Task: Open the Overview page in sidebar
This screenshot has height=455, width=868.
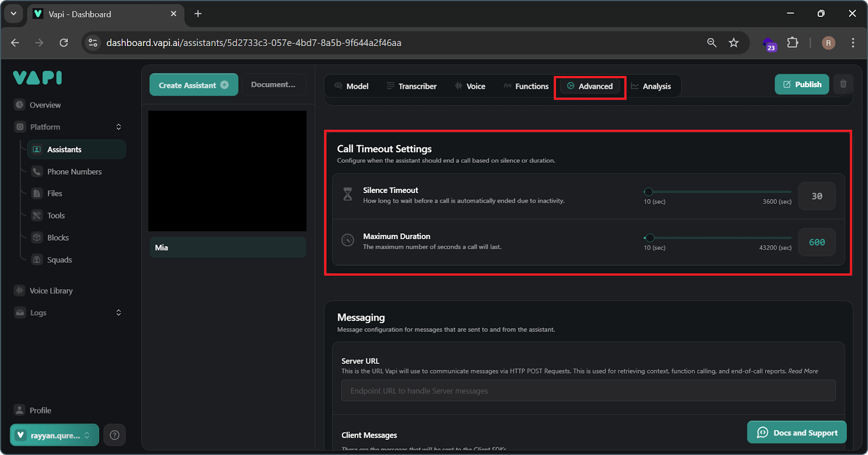Action: coord(45,105)
